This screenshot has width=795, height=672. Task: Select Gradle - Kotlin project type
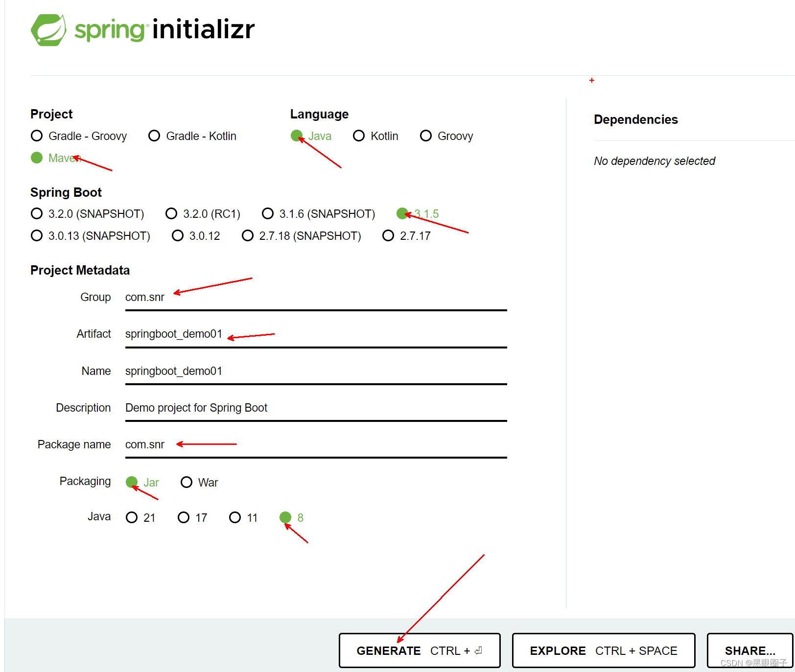coord(154,136)
